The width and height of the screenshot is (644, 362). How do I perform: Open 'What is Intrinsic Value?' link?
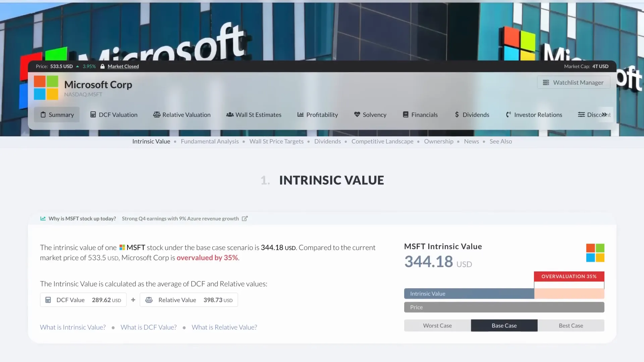click(x=73, y=327)
